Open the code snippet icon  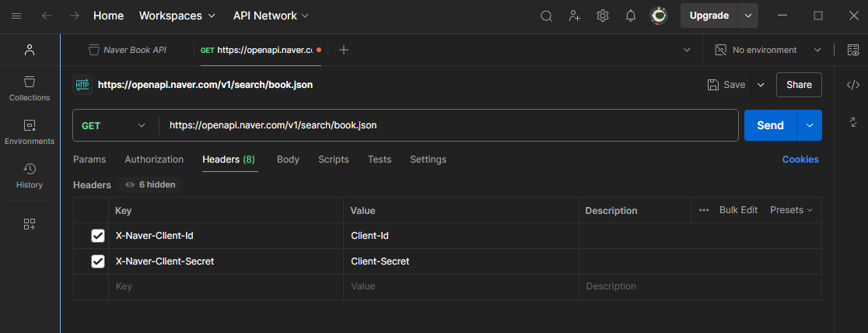point(853,85)
